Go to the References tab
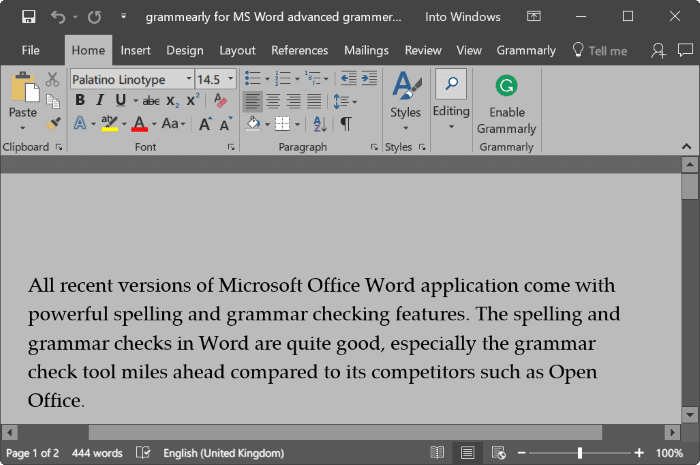 [x=300, y=50]
